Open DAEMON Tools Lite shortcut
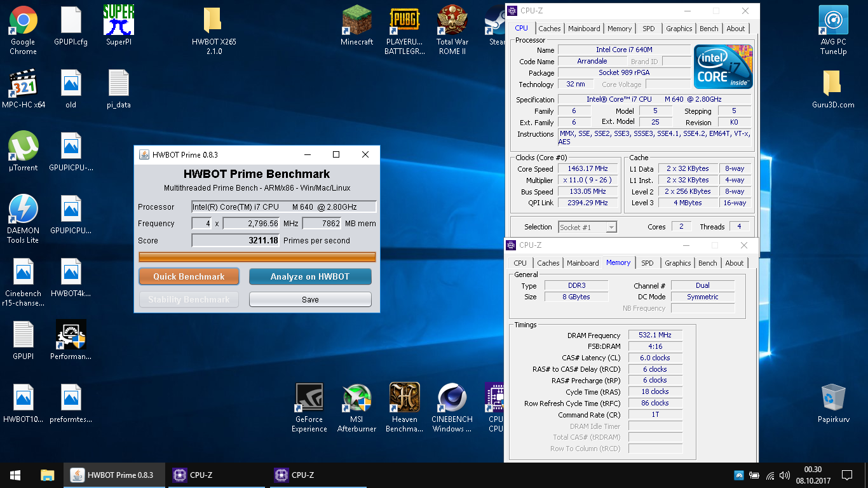868x488 pixels. pos(24,219)
